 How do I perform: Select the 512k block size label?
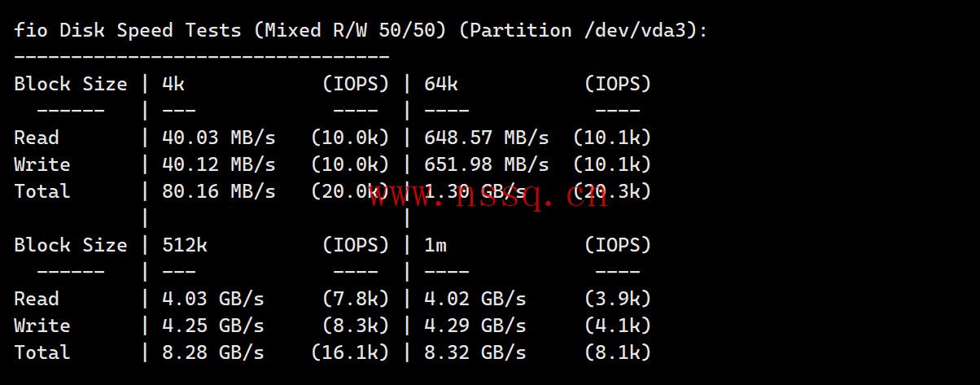tap(185, 245)
